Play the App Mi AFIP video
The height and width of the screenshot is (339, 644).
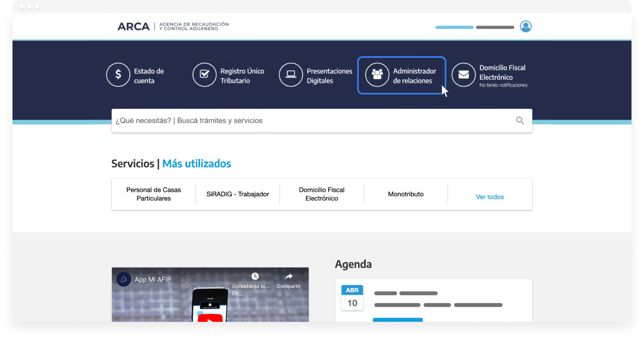pos(210,317)
